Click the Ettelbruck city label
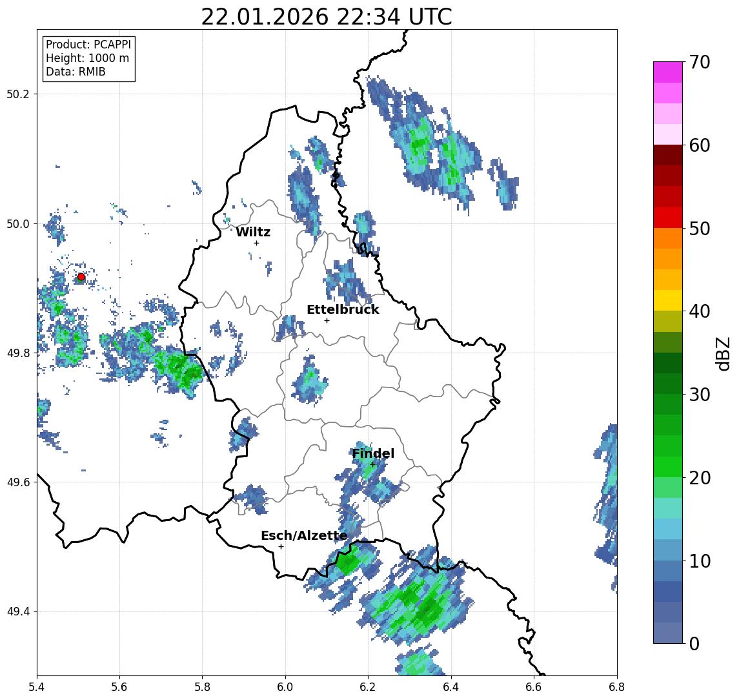 (x=343, y=309)
